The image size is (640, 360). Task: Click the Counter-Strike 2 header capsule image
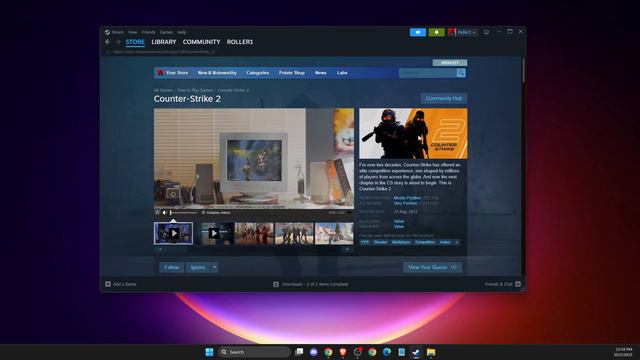click(413, 133)
